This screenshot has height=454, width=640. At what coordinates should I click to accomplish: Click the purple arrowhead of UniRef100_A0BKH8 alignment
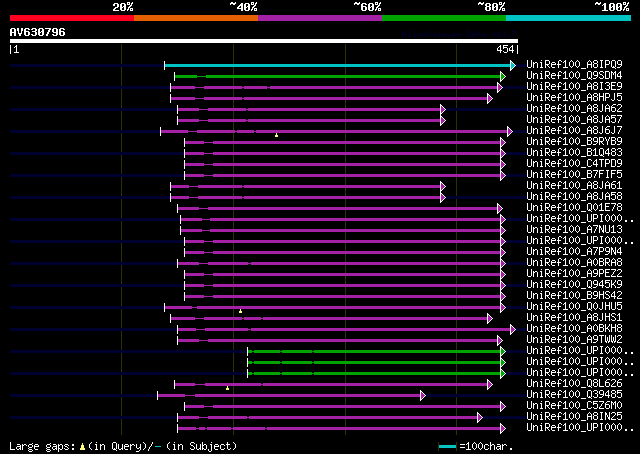(x=513, y=329)
